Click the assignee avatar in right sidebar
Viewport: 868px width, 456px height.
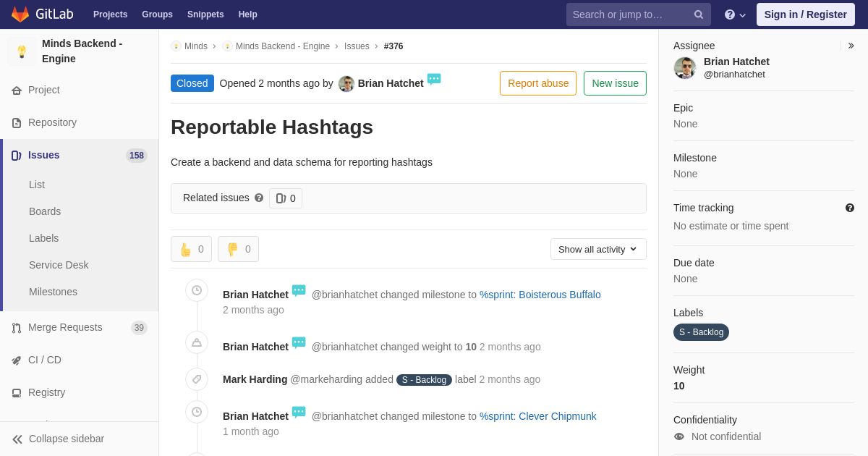[x=685, y=68]
